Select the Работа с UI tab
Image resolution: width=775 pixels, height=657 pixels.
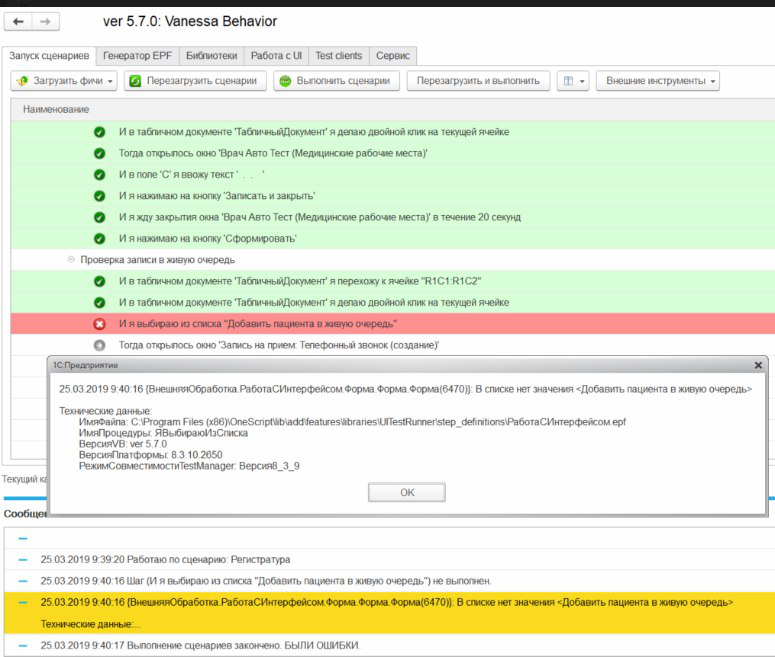[x=276, y=56]
